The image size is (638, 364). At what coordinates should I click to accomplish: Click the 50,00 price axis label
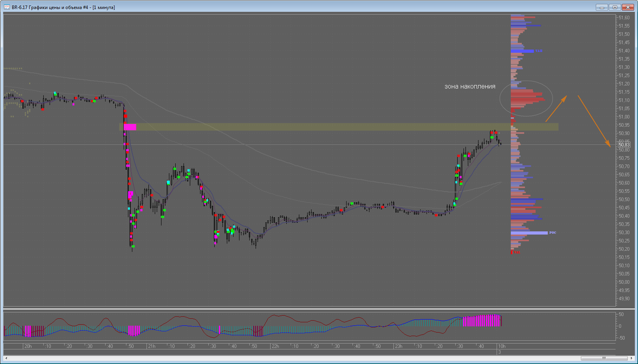624,282
